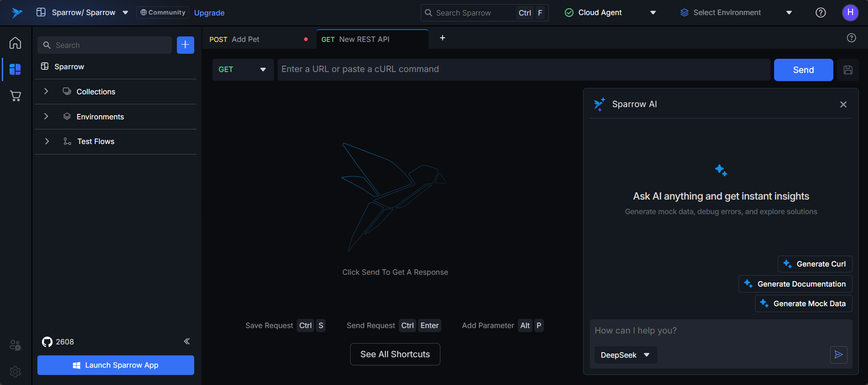Click the AI send message arrow
The height and width of the screenshot is (385, 868).
click(x=838, y=355)
